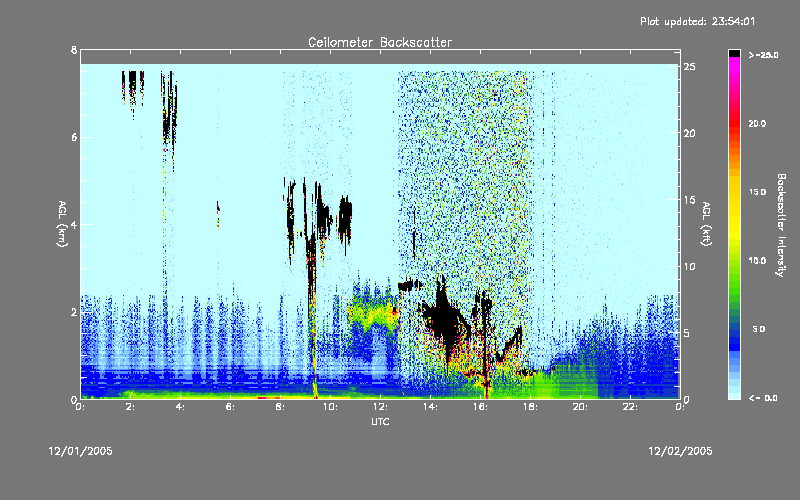Click the 15.0 colorbar tick label
Screen dimensions: 800x500
point(757,192)
